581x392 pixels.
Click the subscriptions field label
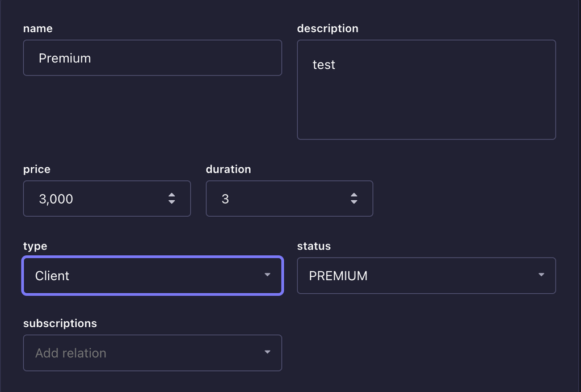click(x=60, y=323)
